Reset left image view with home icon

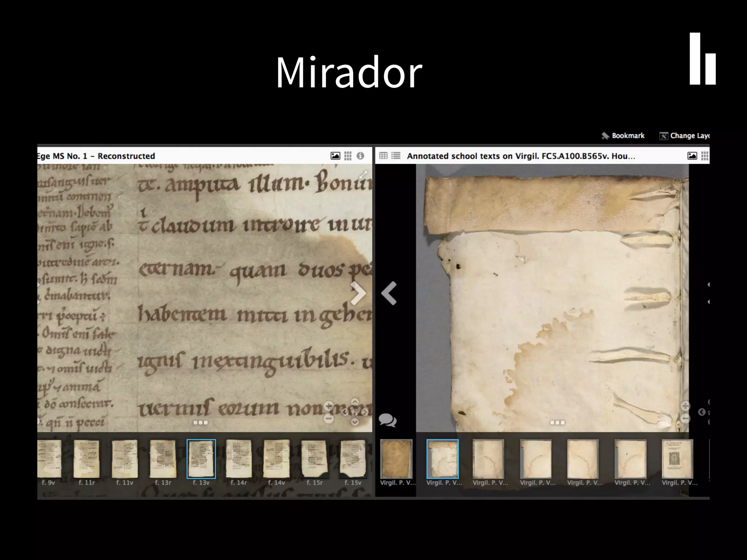[x=355, y=412]
